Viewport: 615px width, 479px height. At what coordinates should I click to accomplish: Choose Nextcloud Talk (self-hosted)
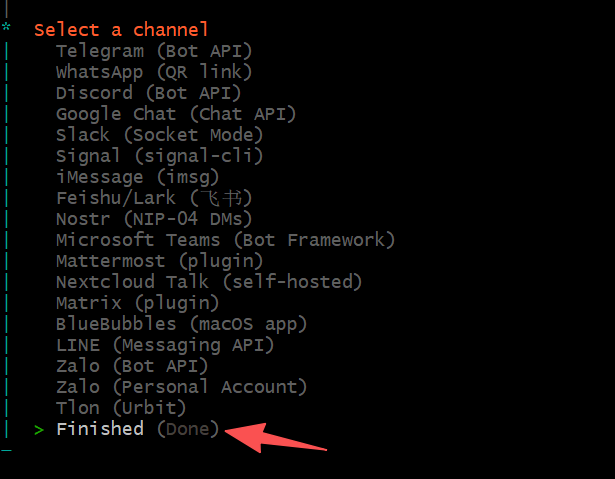[209, 282]
